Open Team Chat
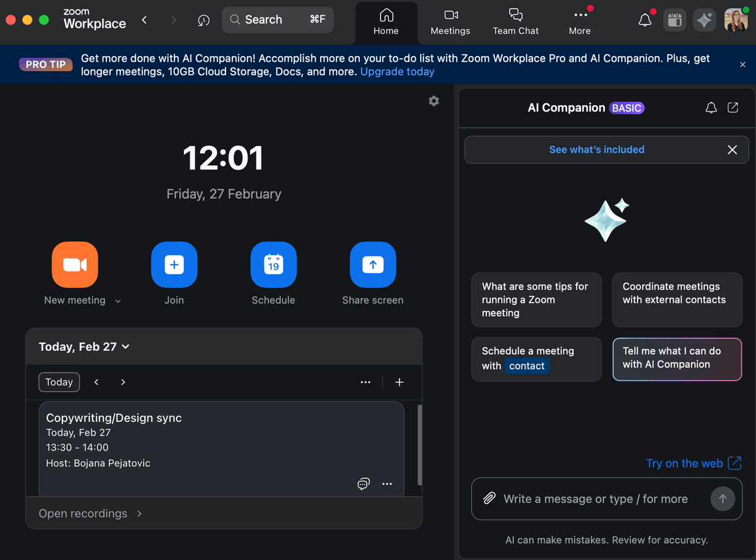The height and width of the screenshot is (560, 756). 515,22
